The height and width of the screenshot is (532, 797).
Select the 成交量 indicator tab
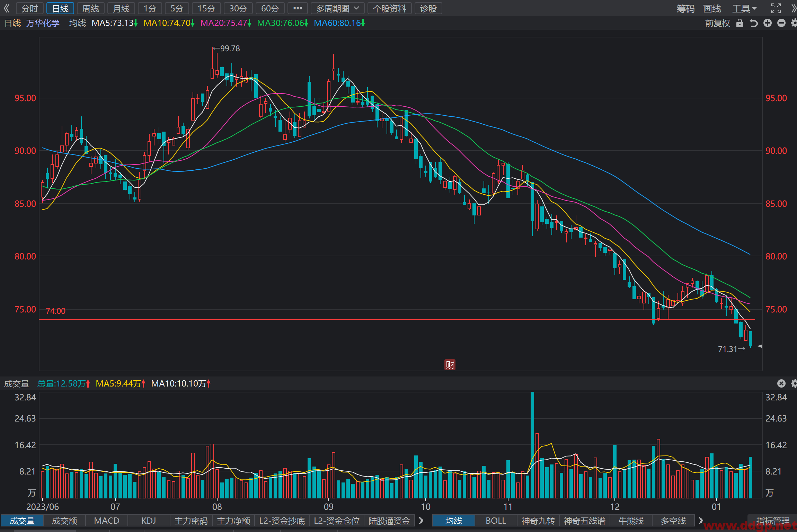coord(22,521)
